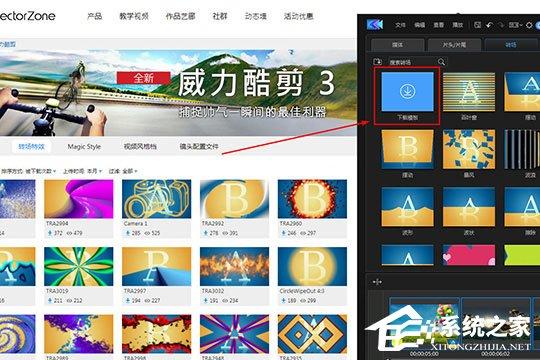540x360 pixels.
Task: Open the diamond pattern thumbnail in bottom row
Action: point(312,334)
